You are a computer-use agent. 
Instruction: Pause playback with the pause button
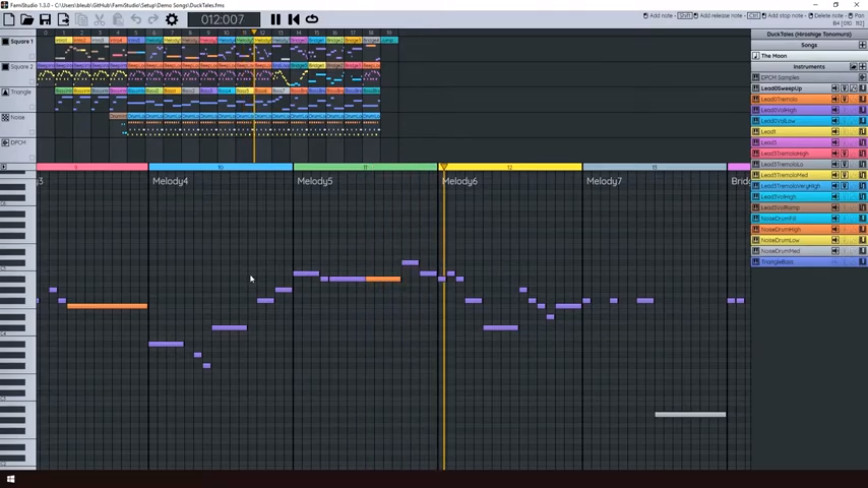click(x=275, y=19)
